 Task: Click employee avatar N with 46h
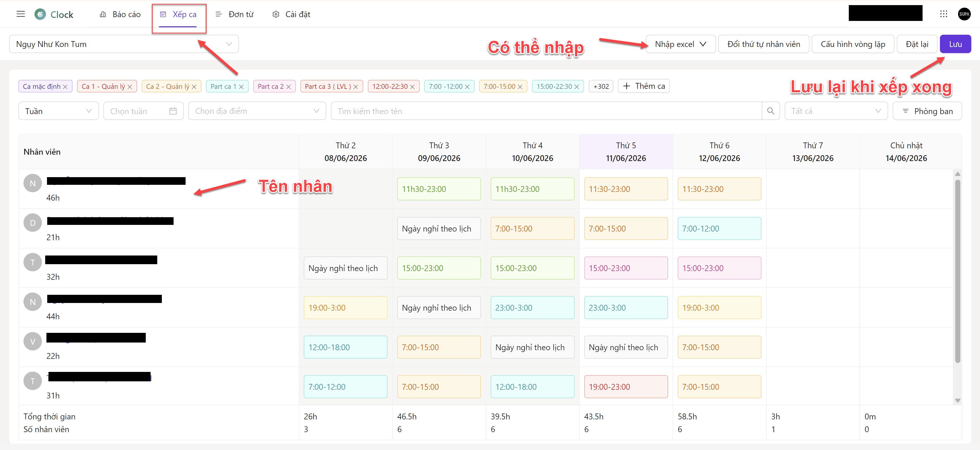point(33,183)
